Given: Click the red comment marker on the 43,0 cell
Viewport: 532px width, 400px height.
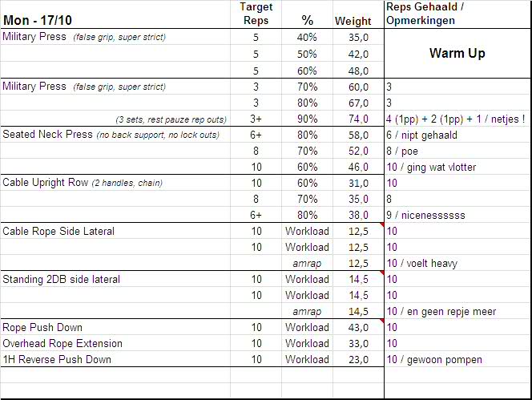Looking at the screenshot, I should (381, 321).
